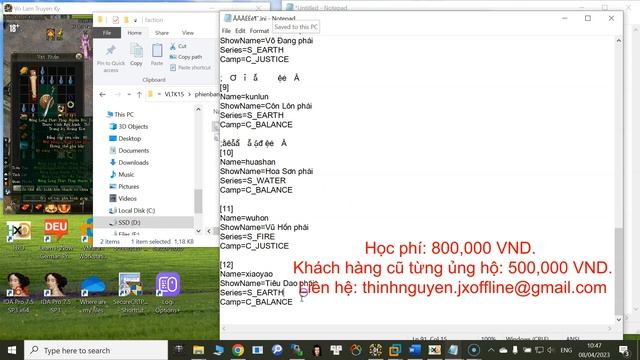Click the Paste clipboard icon in the ribbon

coord(157,51)
